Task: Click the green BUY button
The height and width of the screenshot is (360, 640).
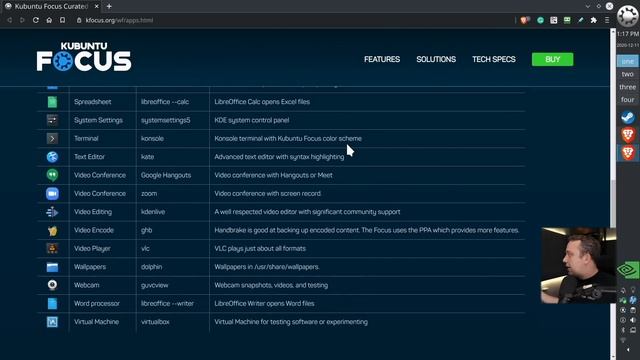Action: point(553,59)
